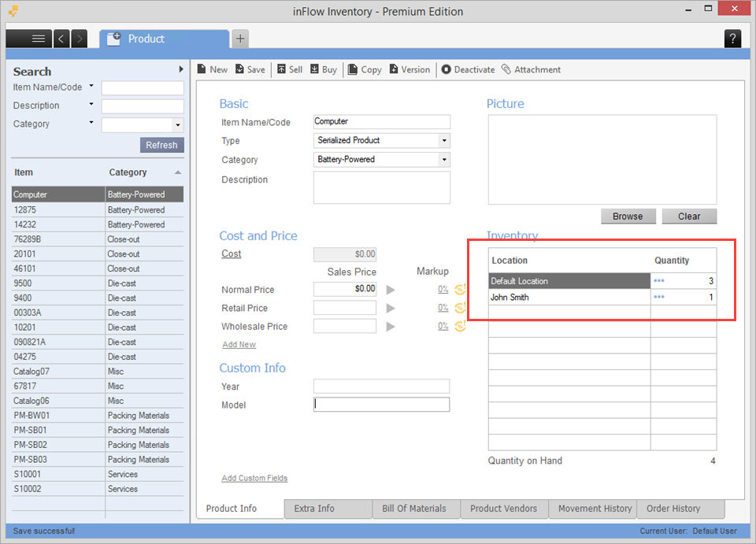Select the John Smith location row
This screenshot has height=544, width=756.
tap(602, 297)
